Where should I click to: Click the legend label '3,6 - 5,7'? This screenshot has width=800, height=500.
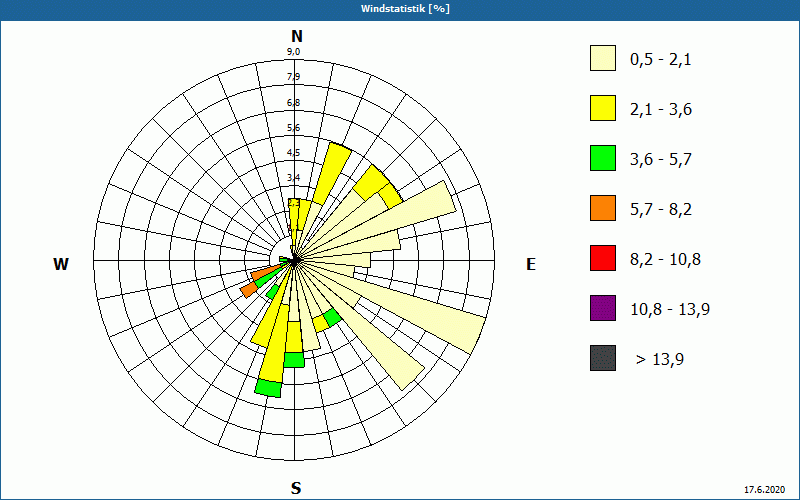pos(661,160)
